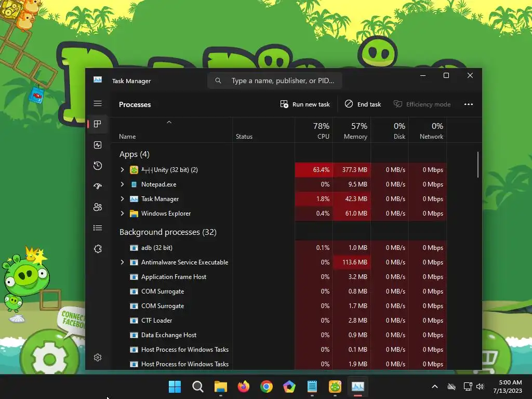The height and width of the screenshot is (399, 532).
Task: Click Background processes (32) group heading
Action: (x=168, y=232)
